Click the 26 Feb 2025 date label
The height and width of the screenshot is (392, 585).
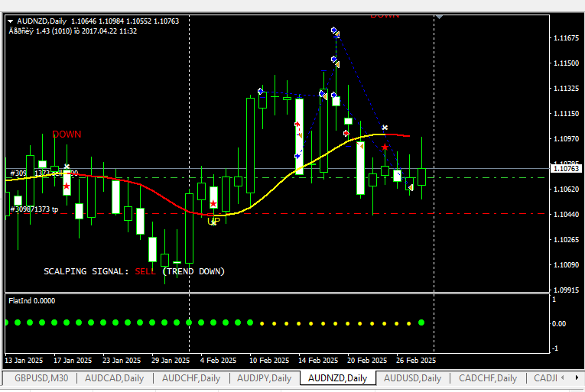416,361
